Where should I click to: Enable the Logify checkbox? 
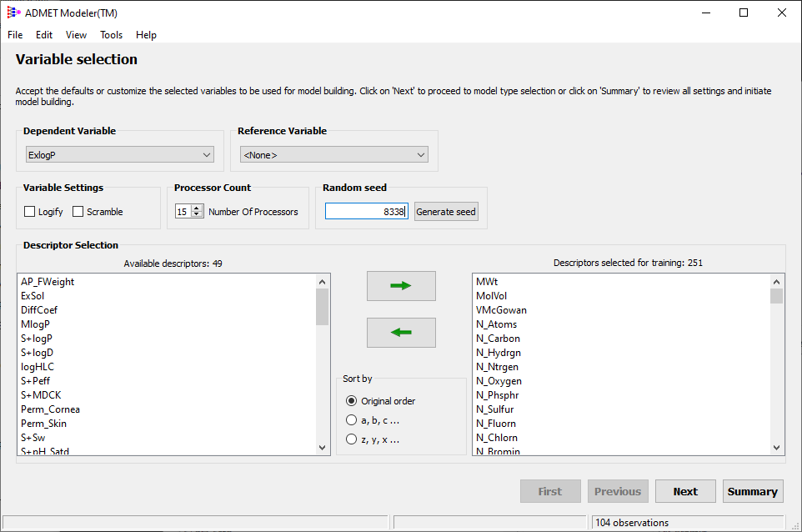(x=30, y=212)
